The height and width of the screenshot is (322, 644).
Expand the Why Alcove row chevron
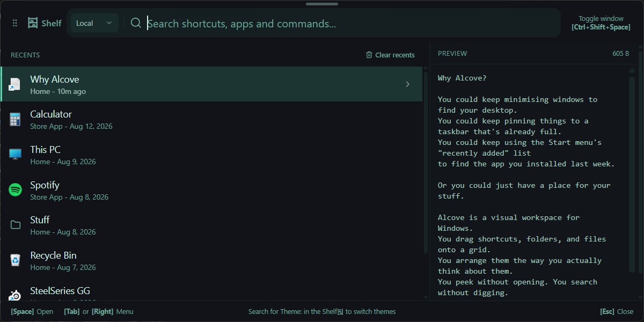pos(407,84)
